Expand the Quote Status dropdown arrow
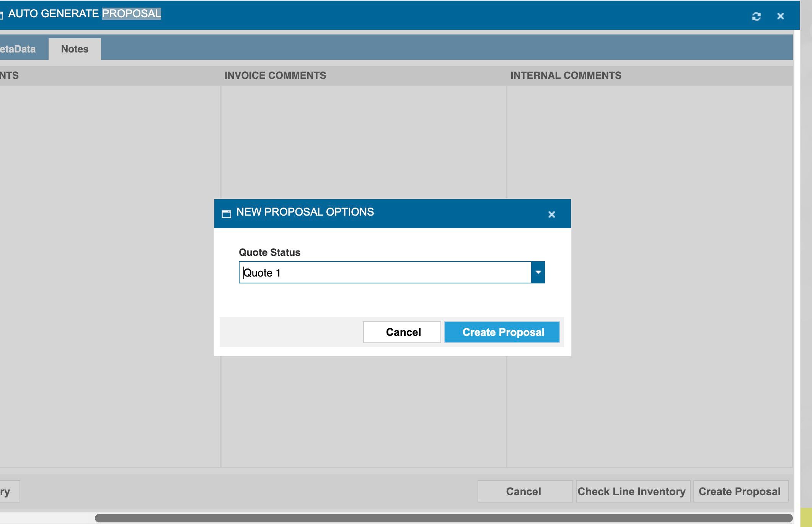Viewport: 812px width, 527px height. (538, 273)
